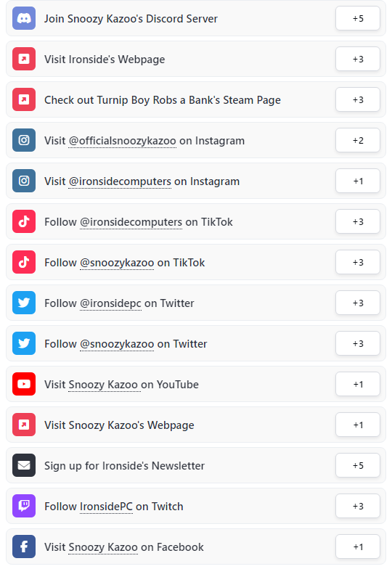Select Follow IronsidePC on Twitch entry
The image size is (392, 569).
point(196,506)
